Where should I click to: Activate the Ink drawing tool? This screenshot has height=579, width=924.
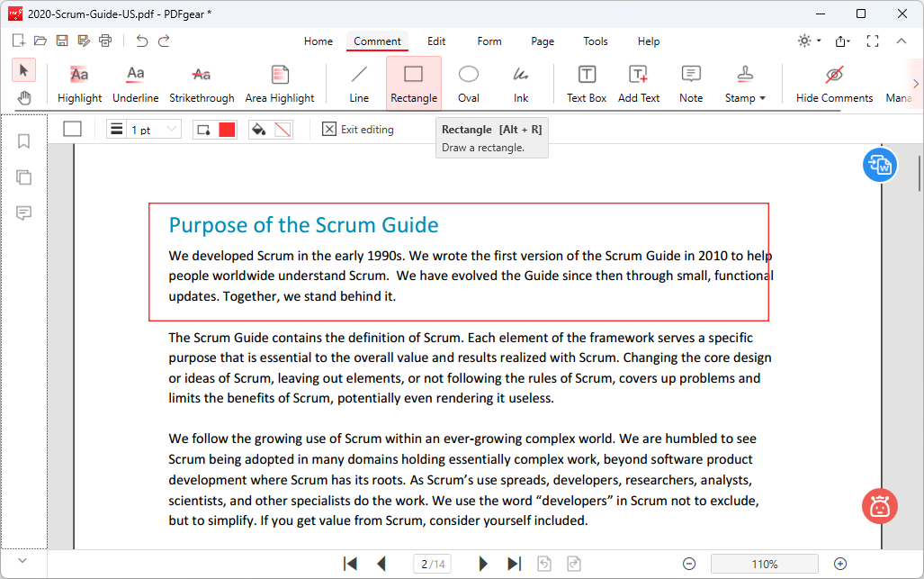(521, 84)
